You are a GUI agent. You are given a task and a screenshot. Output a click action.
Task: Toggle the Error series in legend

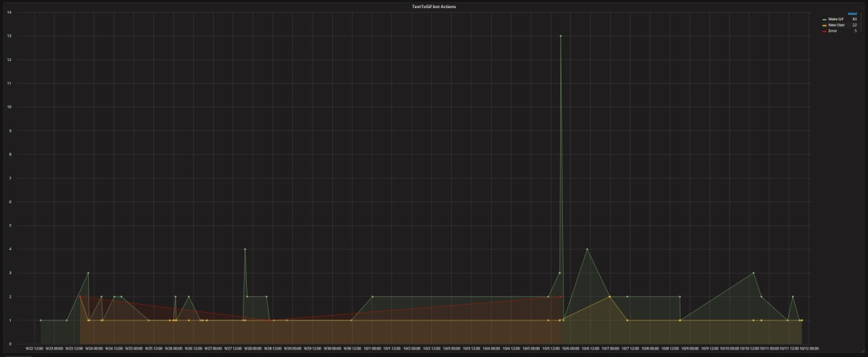(833, 31)
